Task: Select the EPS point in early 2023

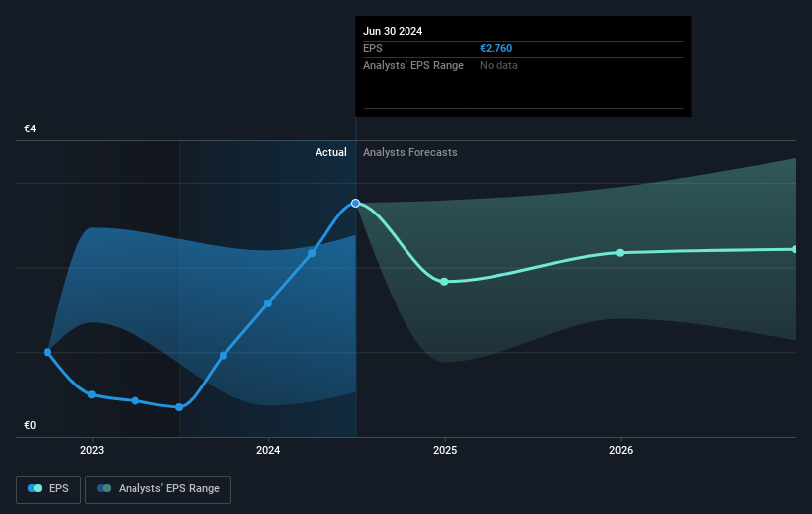Action: click(x=135, y=401)
